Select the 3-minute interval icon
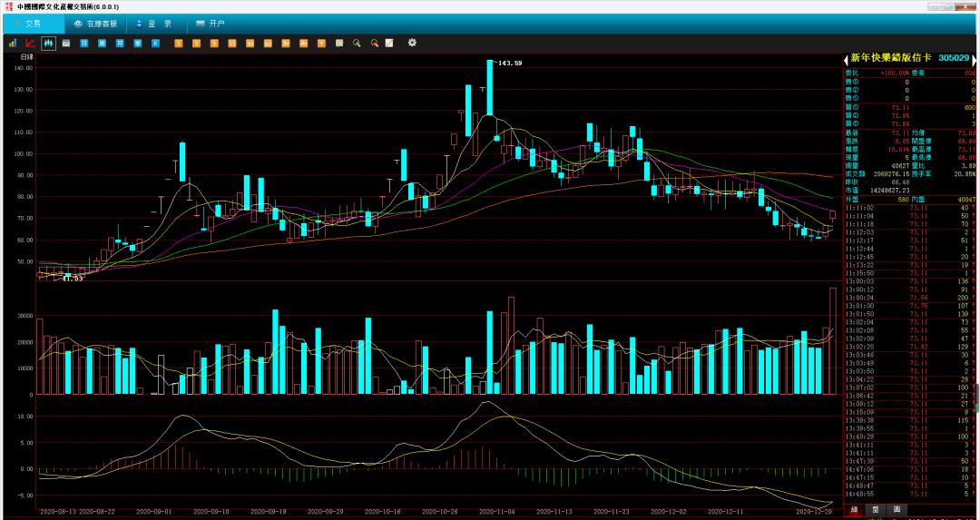980x520 pixels. pos(196,44)
